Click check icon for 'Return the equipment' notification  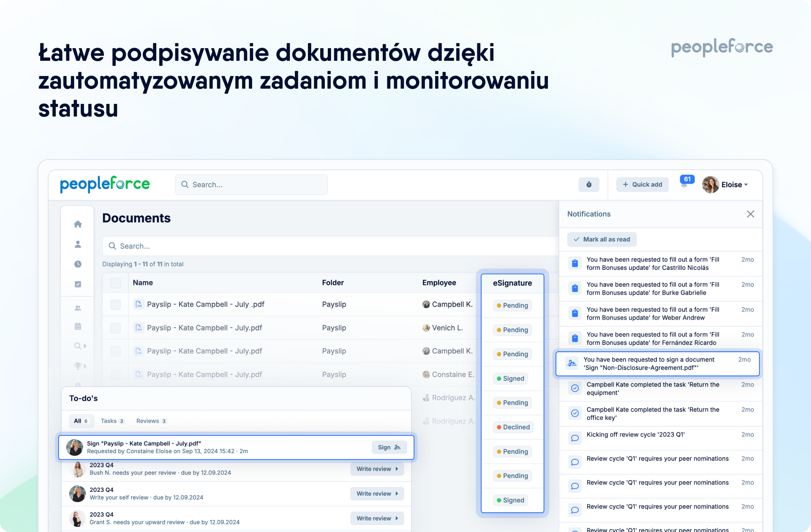click(x=574, y=388)
